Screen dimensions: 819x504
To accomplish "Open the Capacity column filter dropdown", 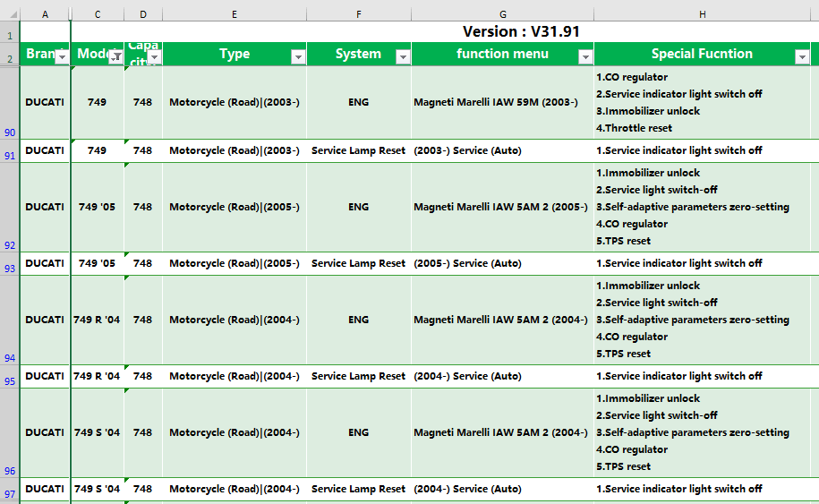I will tap(155, 57).
